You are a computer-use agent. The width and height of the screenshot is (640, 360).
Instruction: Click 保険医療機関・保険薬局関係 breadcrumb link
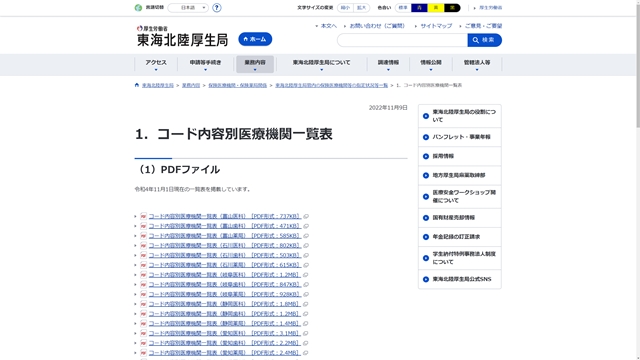[x=238, y=85]
